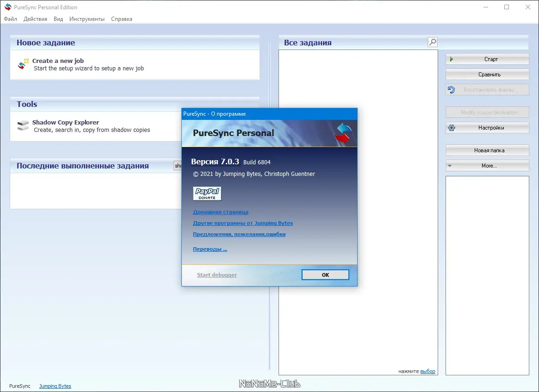Click the Shadow Copy Explorer drive icon

(23, 125)
